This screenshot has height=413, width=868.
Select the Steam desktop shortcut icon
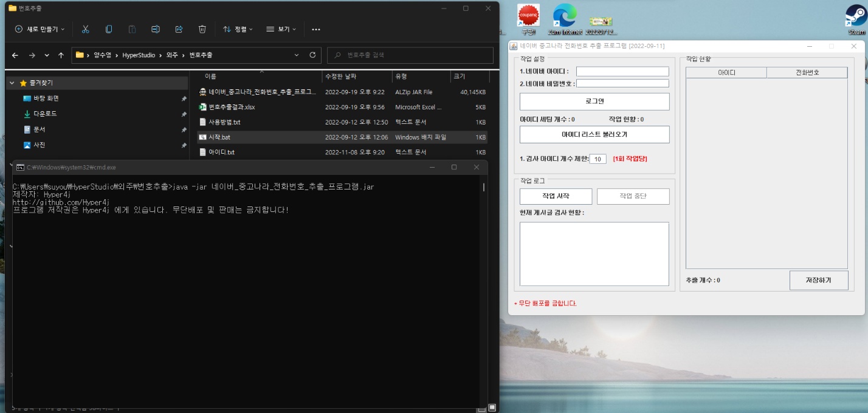856,19
